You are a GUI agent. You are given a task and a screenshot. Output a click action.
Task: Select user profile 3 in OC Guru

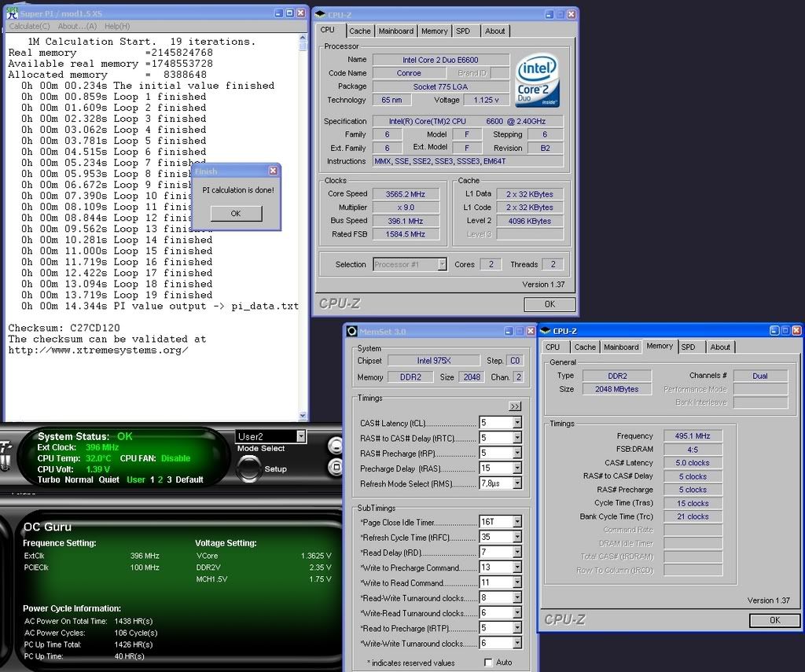pyautogui.click(x=169, y=479)
